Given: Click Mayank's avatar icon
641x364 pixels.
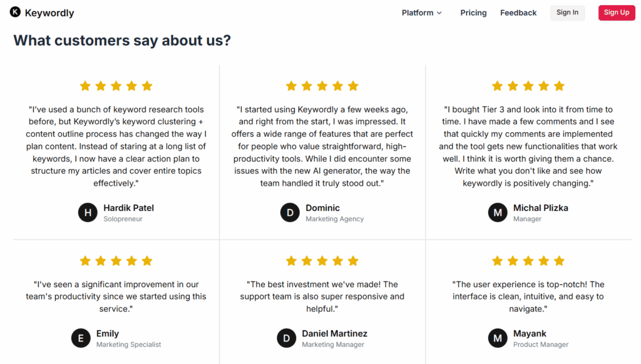Looking at the screenshot, I should click(498, 338).
